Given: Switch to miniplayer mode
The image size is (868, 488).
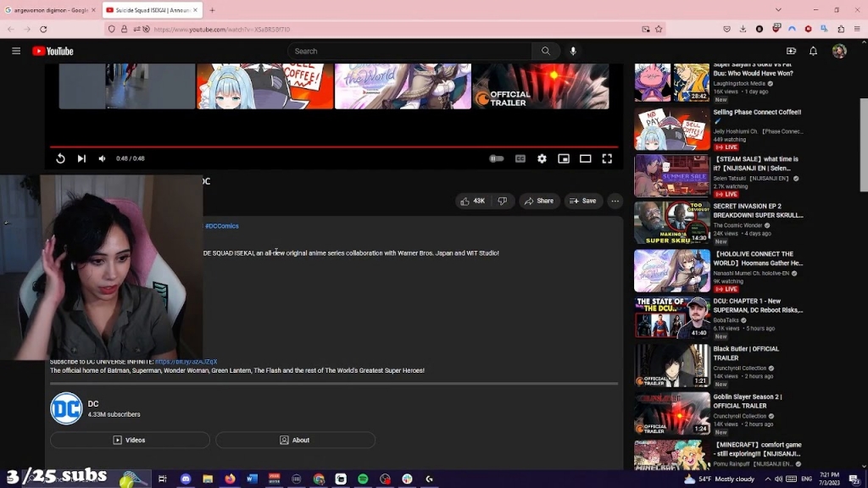Looking at the screenshot, I should point(564,158).
